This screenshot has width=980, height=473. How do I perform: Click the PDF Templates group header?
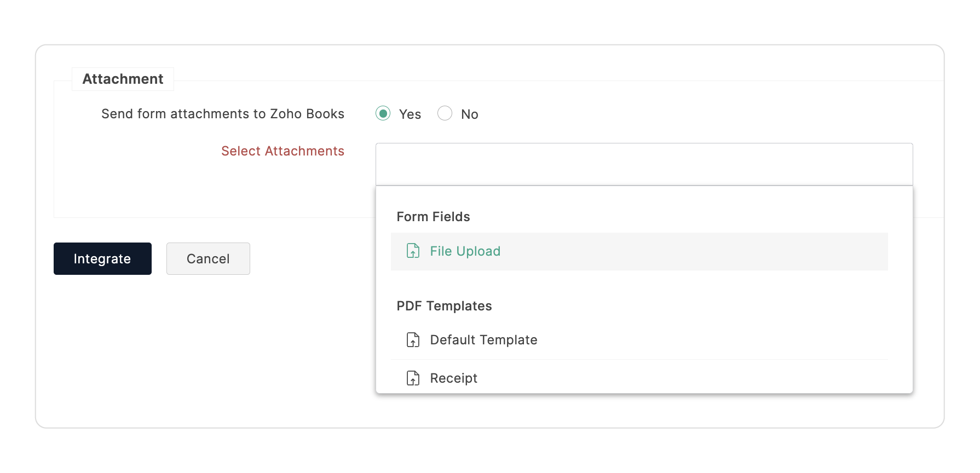tap(444, 306)
